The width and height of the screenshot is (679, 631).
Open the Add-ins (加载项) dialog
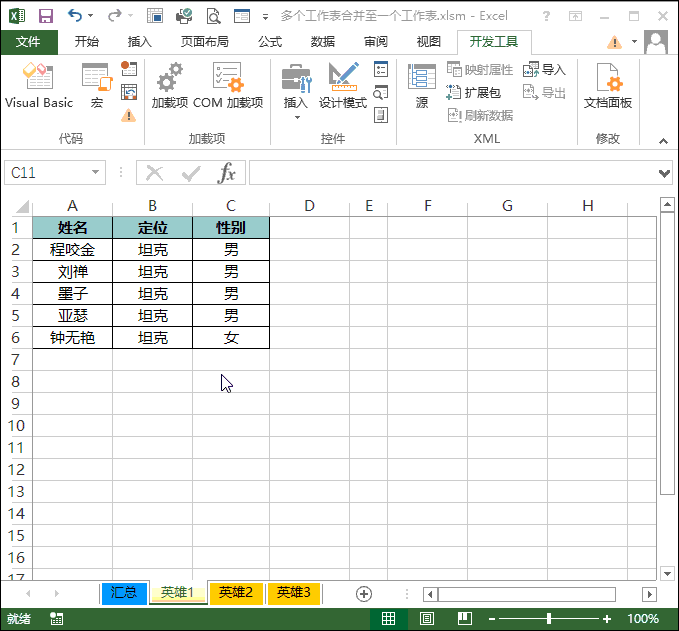coord(170,85)
